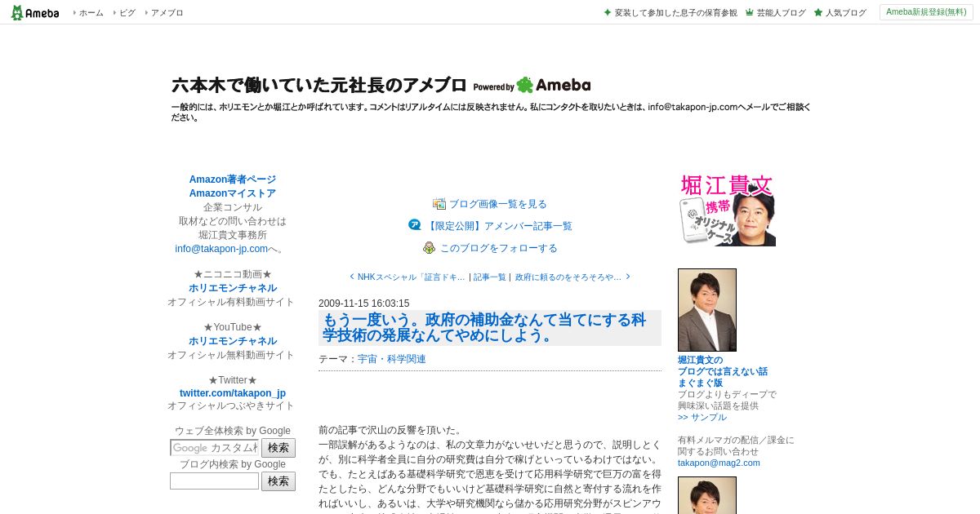Focus the ブログ内検索 input field
Image resolution: width=980 pixels, height=514 pixels.
click(214, 481)
